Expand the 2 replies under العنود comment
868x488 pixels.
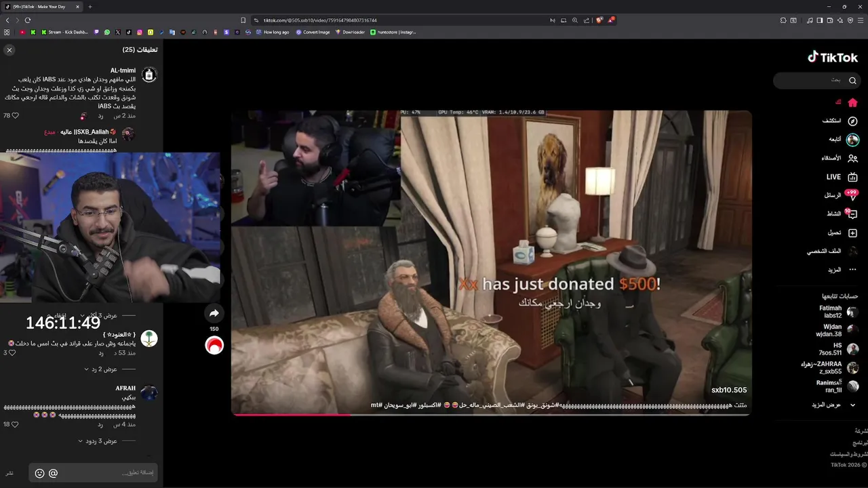(x=100, y=369)
